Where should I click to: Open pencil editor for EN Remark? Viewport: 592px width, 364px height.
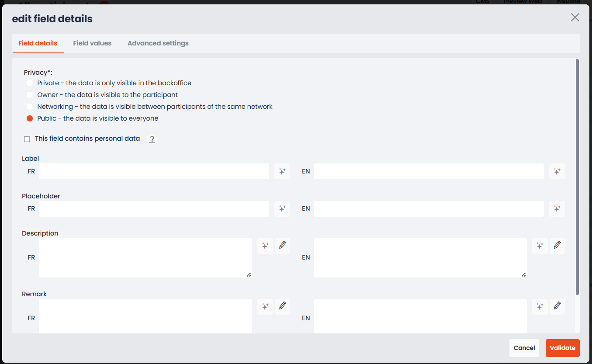tap(557, 307)
